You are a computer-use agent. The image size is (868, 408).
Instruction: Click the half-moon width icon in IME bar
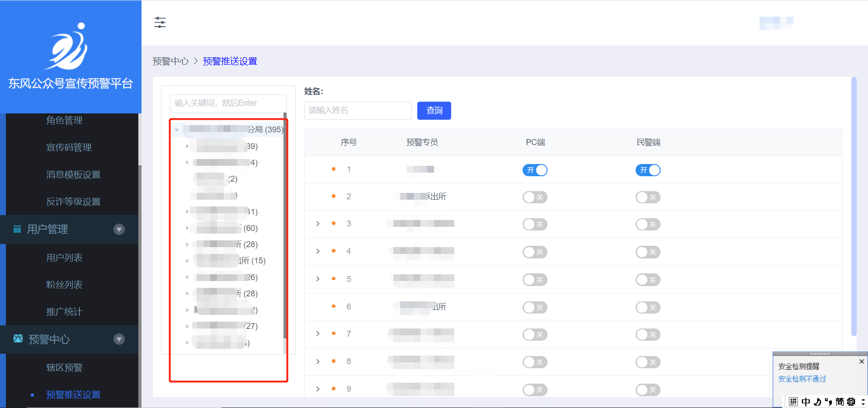pyautogui.click(x=817, y=402)
